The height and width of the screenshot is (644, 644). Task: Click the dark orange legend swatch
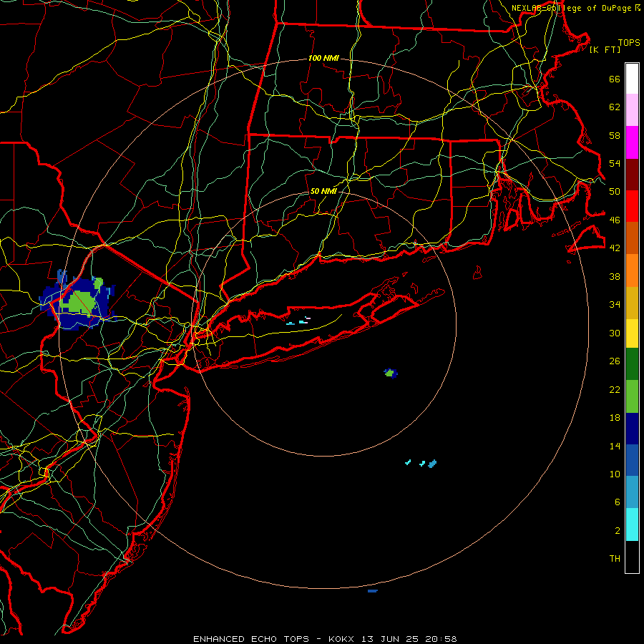point(632,238)
